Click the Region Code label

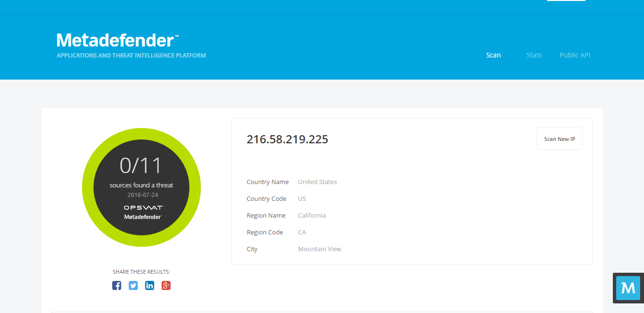click(265, 232)
